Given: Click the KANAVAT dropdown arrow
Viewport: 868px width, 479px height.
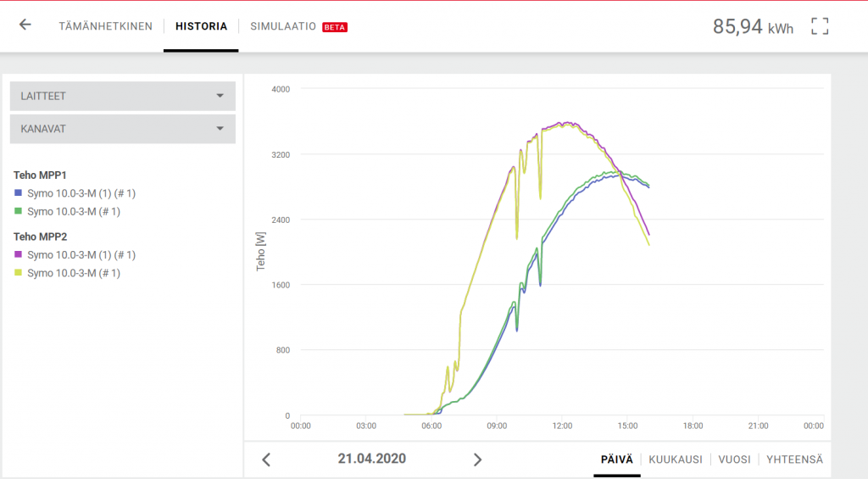Looking at the screenshot, I should click(x=220, y=129).
